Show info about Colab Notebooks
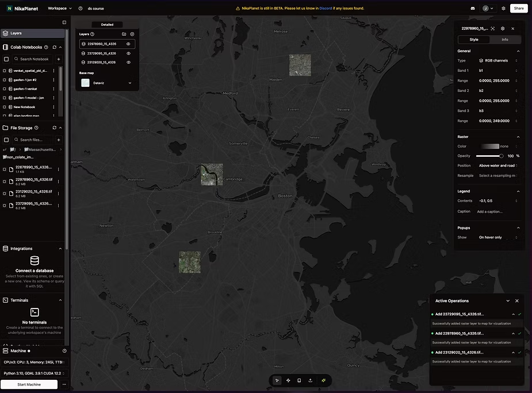 (46, 47)
